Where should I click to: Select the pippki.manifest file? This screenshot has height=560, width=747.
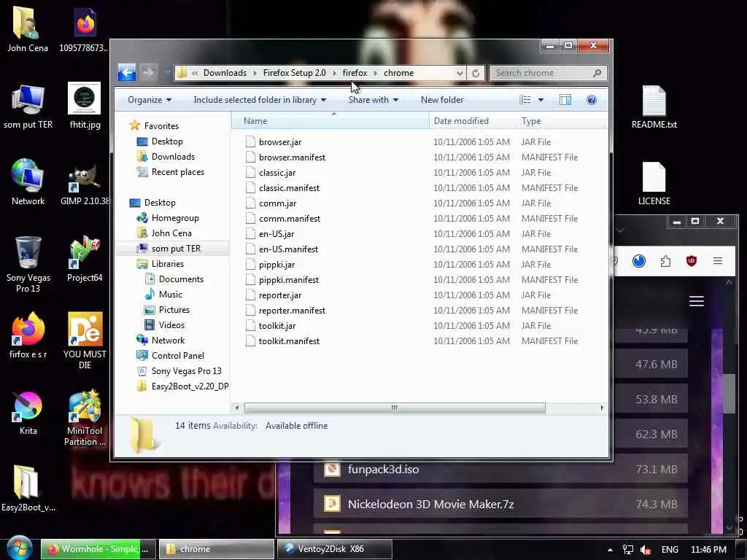[x=289, y=279]
